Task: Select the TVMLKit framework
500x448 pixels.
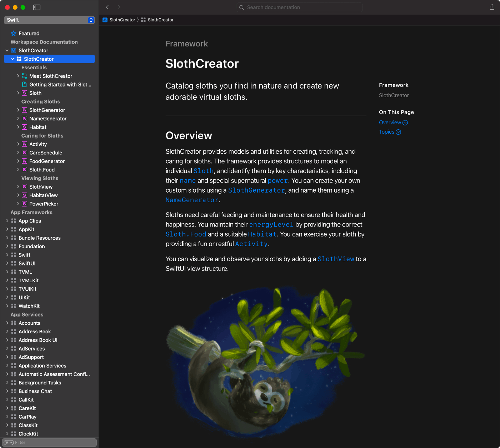Action: [x=49, y=280]
